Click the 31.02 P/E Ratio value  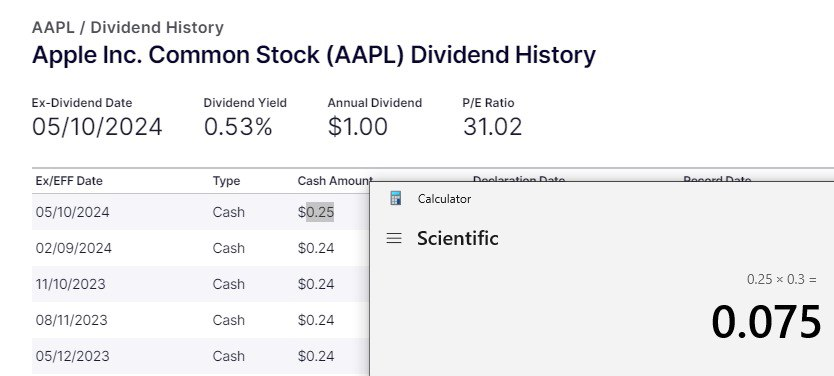coord(493,127)
